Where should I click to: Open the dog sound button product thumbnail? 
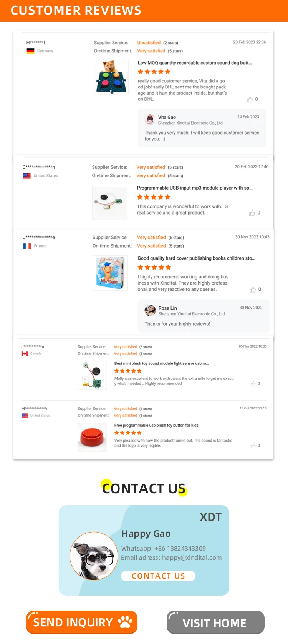point(111,77)
